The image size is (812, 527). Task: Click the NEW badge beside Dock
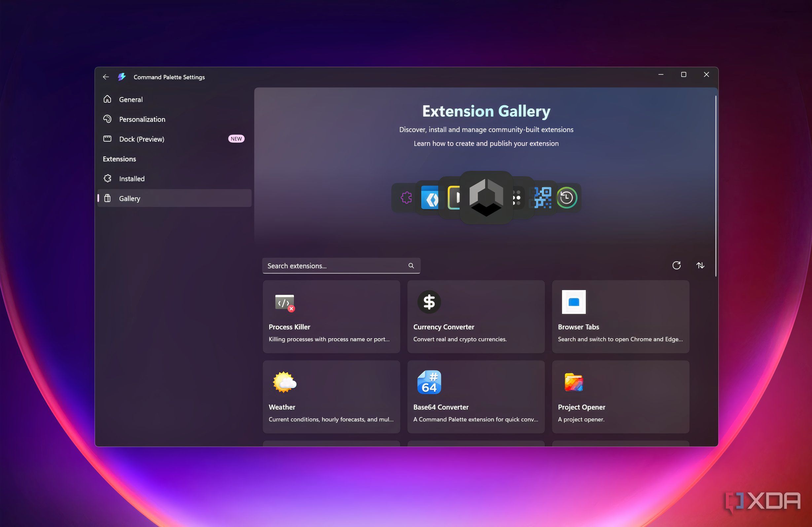236,139
